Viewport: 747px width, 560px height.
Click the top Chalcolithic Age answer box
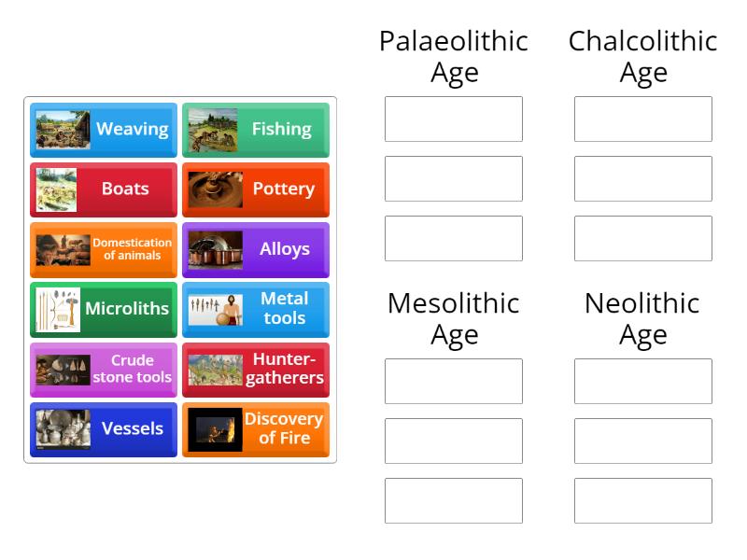[x=643, y=119]
